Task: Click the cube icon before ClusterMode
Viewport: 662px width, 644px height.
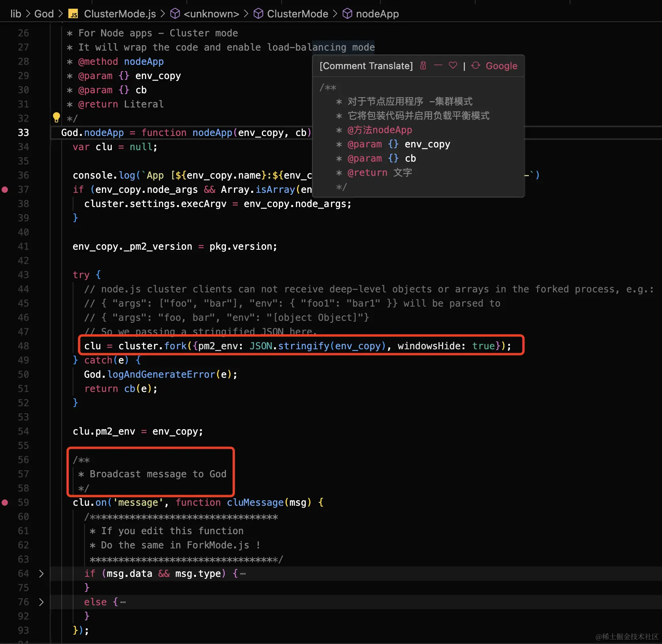Action: click(x=258, y=14)
